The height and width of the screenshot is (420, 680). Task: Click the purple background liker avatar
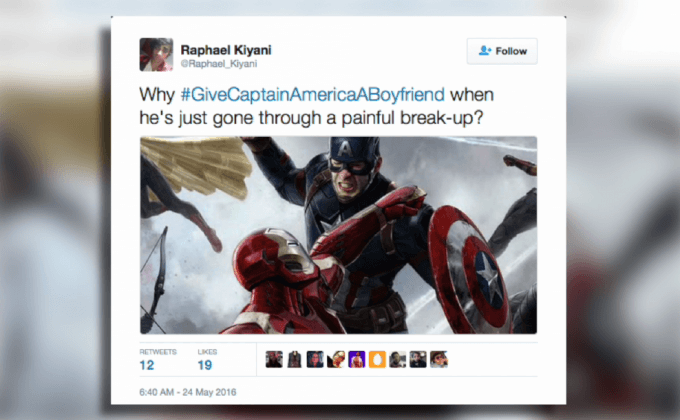click(356, 359)
